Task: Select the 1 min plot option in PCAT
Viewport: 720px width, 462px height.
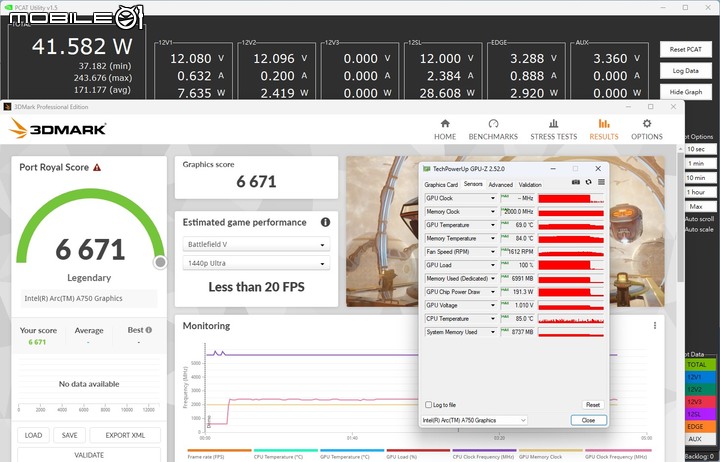Action: tap(699, 163)
